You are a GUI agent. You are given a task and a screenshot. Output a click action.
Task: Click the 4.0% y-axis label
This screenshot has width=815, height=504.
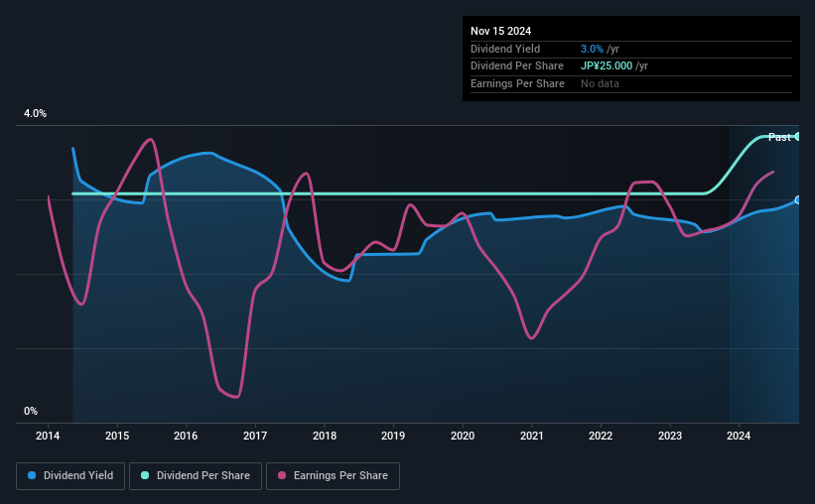pos(35,113)
